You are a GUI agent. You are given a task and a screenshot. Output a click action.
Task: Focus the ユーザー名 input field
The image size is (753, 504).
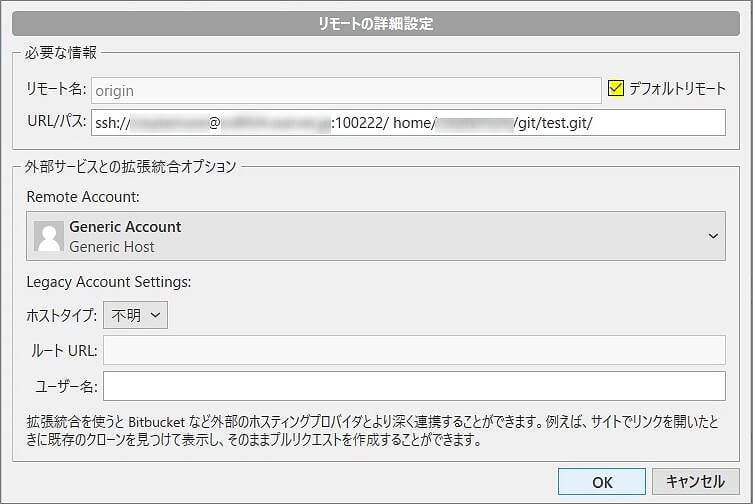pos(414,386)
